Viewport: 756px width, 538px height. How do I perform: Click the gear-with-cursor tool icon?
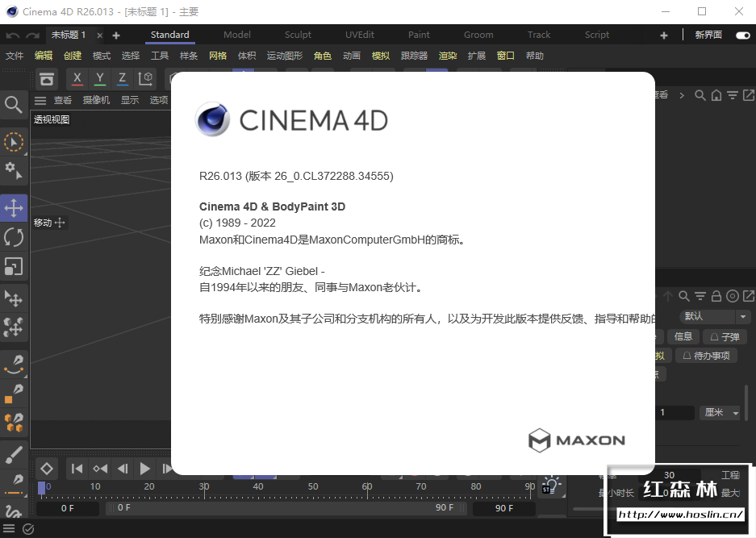(14, 170)
